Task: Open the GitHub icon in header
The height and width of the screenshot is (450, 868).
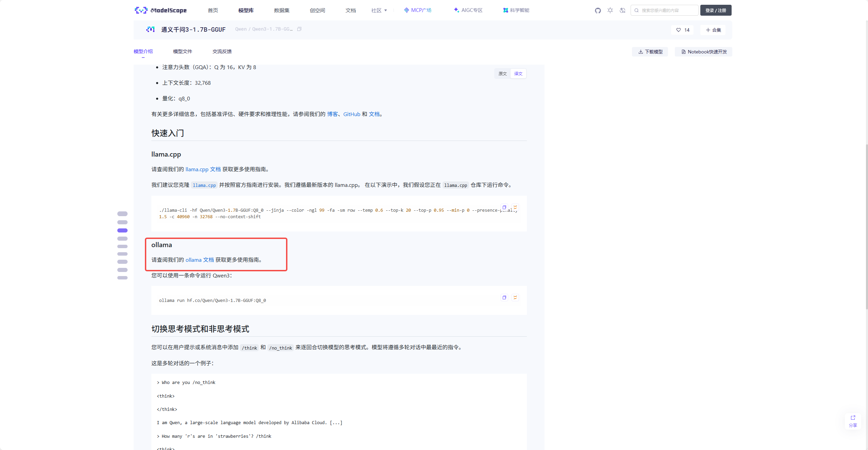Action: click(598, 11)
